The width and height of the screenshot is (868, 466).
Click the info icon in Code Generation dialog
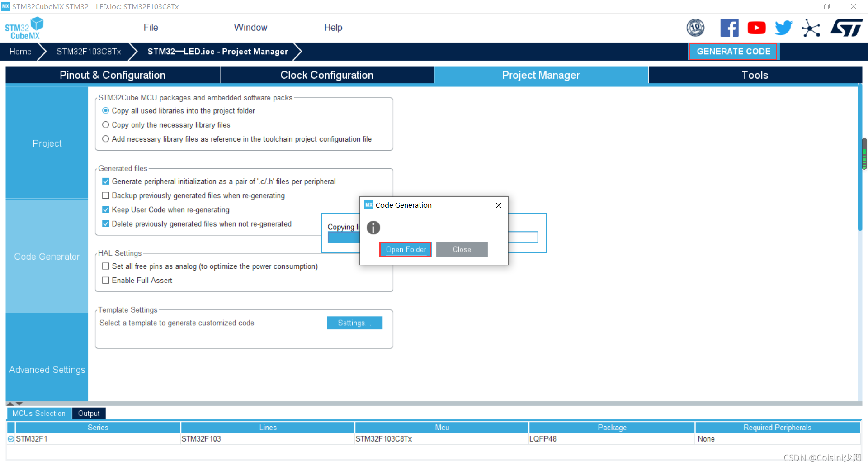coord(373,228)
